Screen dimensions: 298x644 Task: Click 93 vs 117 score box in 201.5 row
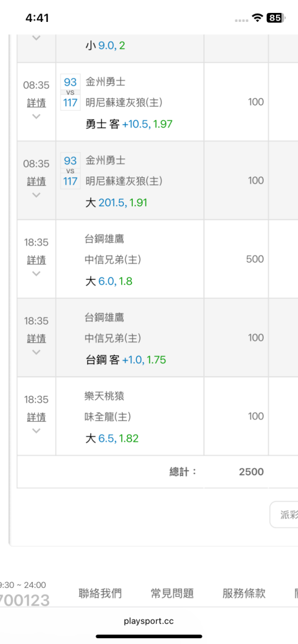click(x=70, y=171)
